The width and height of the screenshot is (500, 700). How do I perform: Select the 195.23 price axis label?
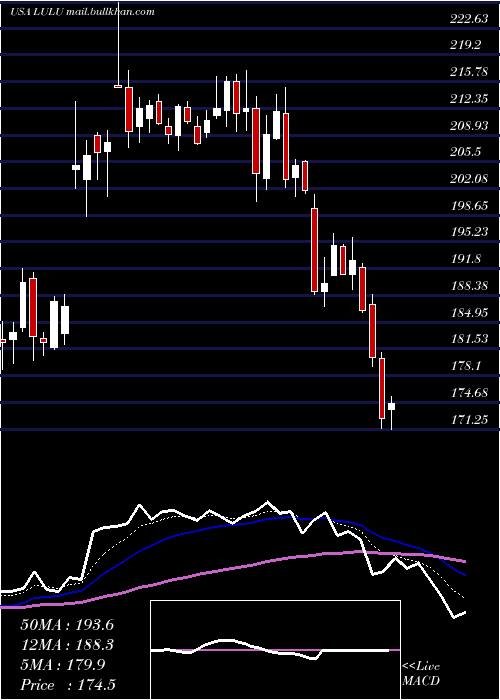(x=469, y=232)
